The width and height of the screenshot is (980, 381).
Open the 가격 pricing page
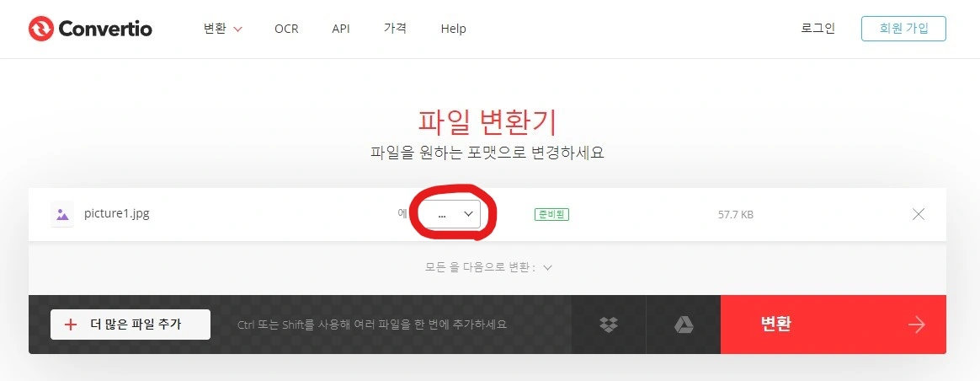(395, 28)
